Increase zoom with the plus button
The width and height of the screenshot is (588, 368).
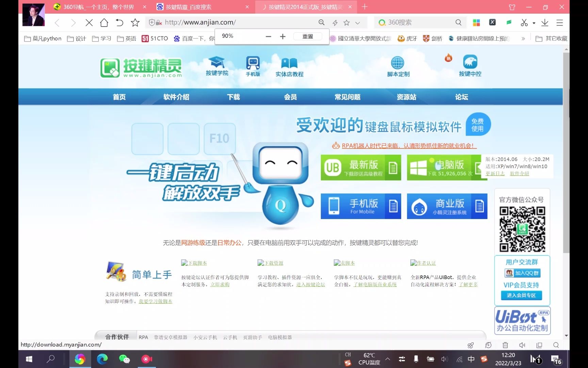[283, 36]
